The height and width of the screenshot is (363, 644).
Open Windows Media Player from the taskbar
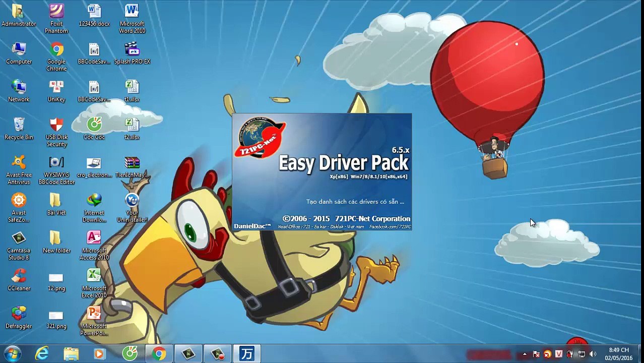[x=100, y=354]
